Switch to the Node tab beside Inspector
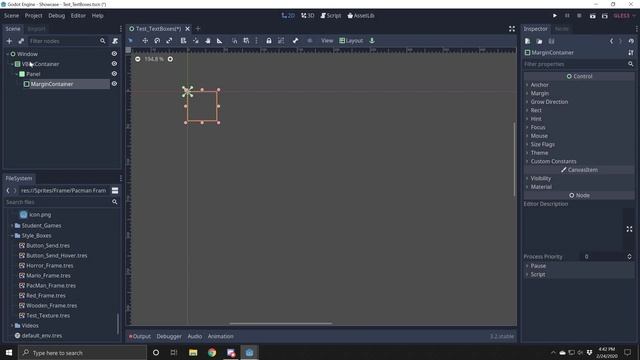 pos(562,29)
